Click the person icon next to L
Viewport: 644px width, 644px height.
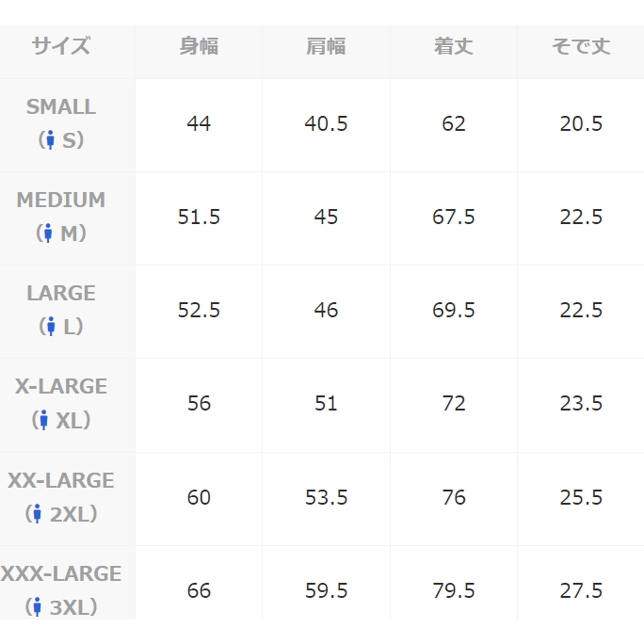pyautogui.click(x=50, y=327)
